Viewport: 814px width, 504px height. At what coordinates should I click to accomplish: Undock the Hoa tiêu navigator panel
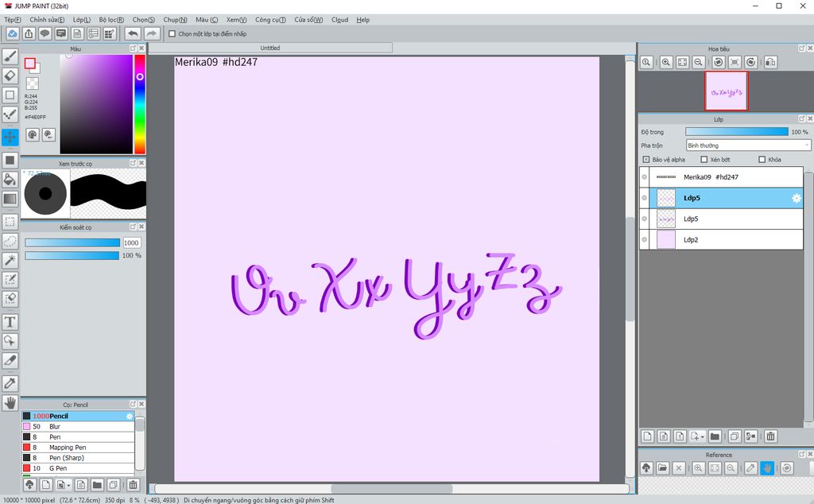click(x=801, y=48)
